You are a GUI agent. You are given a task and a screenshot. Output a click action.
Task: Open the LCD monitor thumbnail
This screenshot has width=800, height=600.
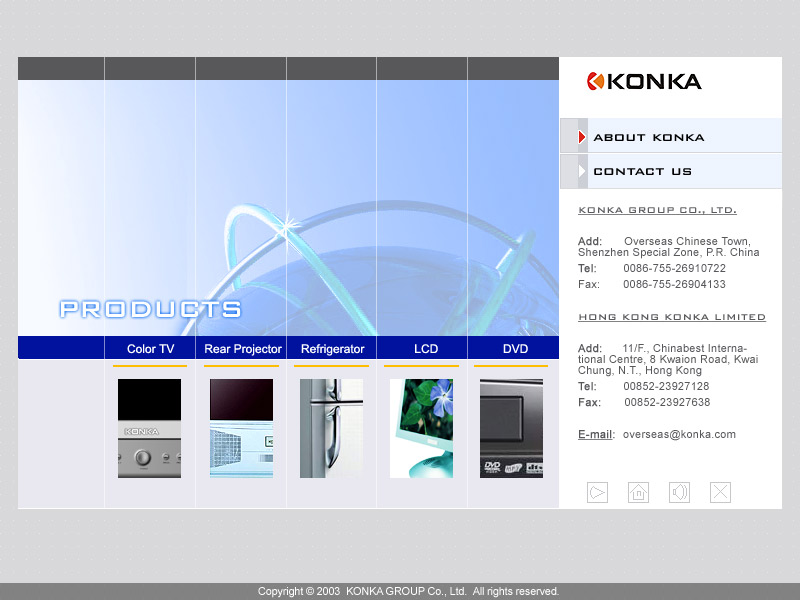click(421, 428)
